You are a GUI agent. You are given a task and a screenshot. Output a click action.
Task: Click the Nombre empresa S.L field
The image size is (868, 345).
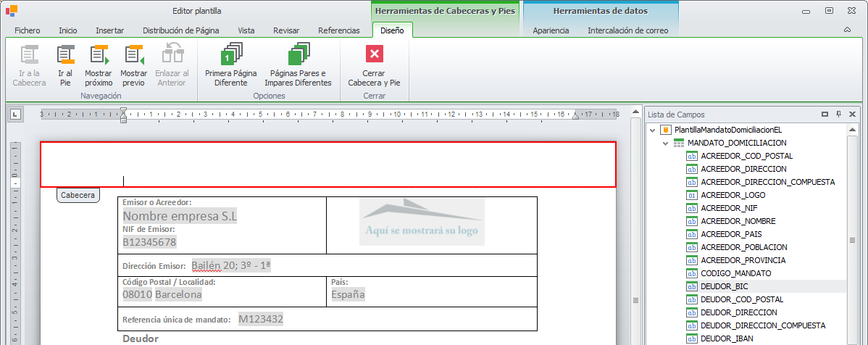pos(180,216)
